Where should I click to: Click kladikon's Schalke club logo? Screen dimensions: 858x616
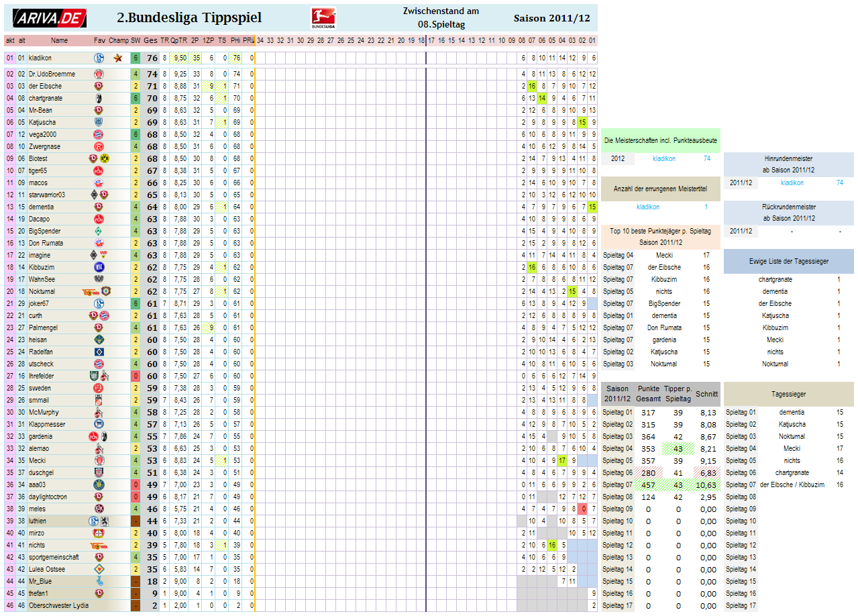(99, 58)
